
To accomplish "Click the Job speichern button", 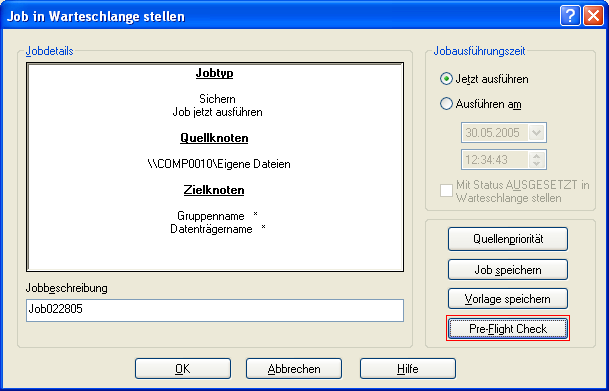I will click(x=508, y=269).
